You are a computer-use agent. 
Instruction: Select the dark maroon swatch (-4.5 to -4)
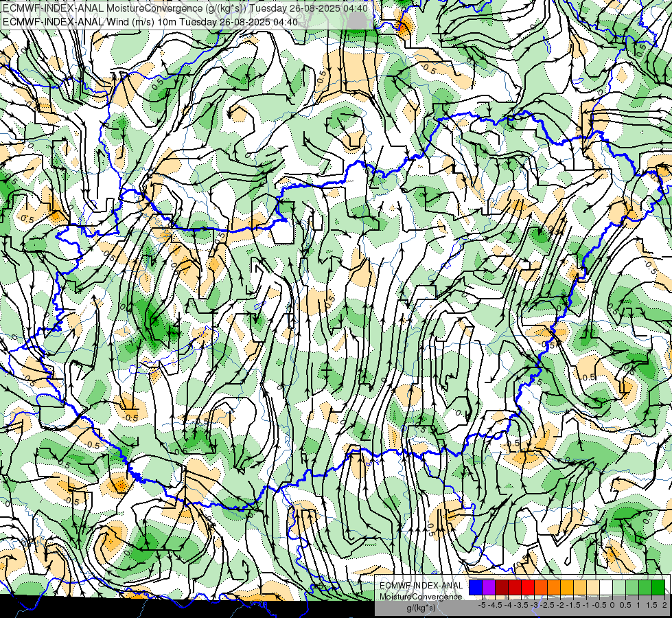(502, 587)
